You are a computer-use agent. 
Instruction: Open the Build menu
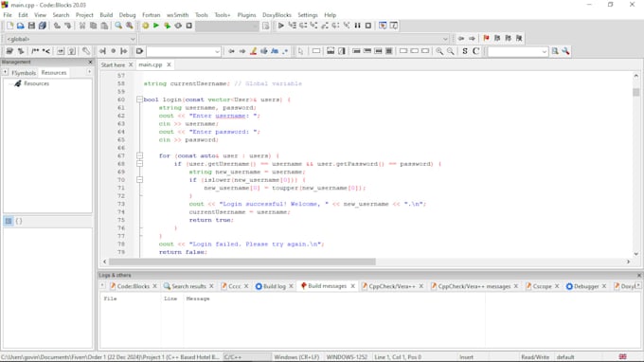click(x=106, y=15)
